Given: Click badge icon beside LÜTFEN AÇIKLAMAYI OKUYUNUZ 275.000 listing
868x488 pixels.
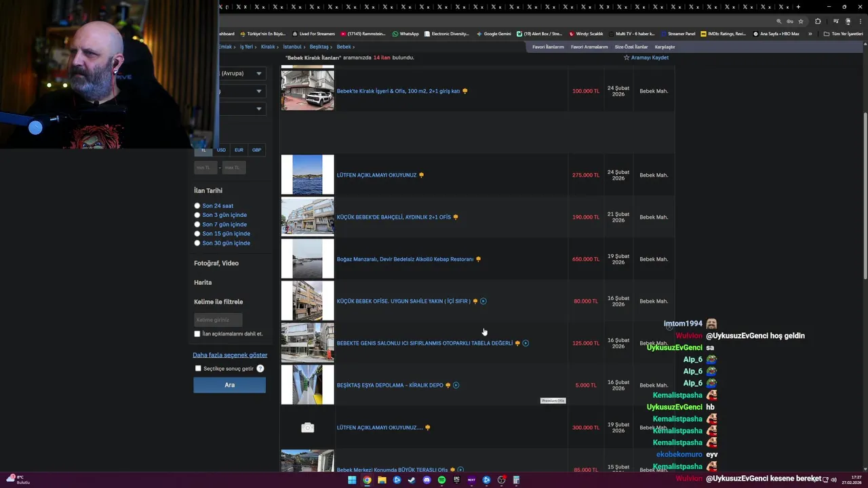Looking at the screenshot, I should (421, 175).
